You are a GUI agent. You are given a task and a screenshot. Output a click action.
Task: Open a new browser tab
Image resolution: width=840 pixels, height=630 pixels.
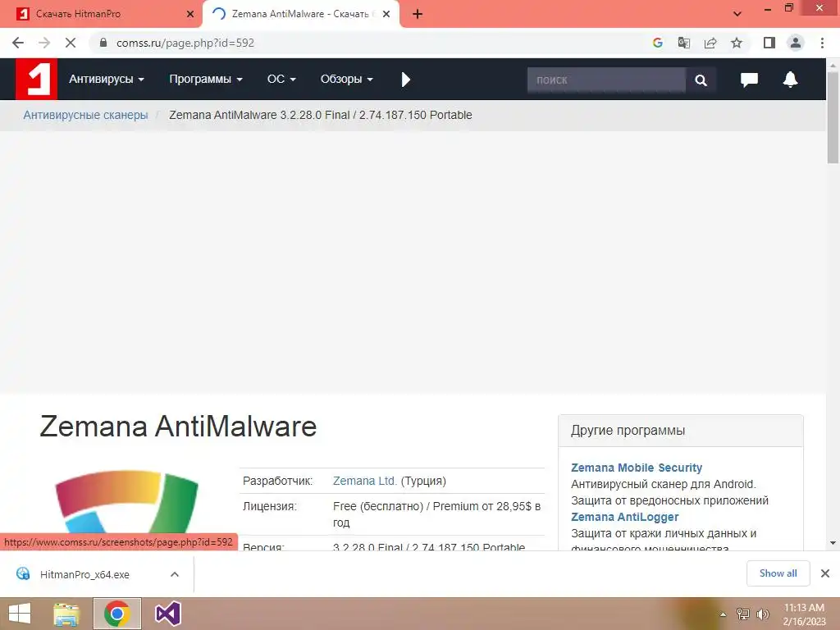[418, 14]
